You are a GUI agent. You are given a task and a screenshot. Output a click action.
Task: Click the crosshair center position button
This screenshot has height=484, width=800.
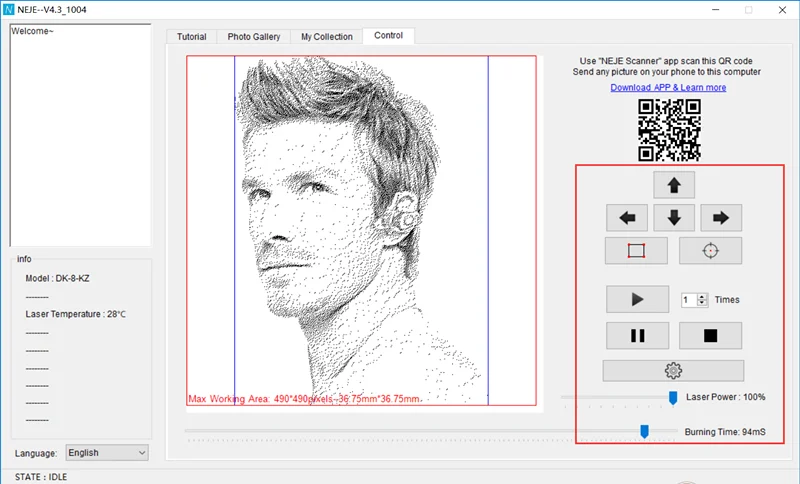(x=710, y=251)
